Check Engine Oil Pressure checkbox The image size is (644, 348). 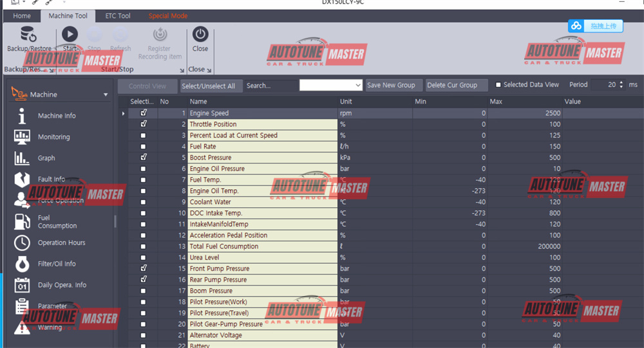point(143,169)
